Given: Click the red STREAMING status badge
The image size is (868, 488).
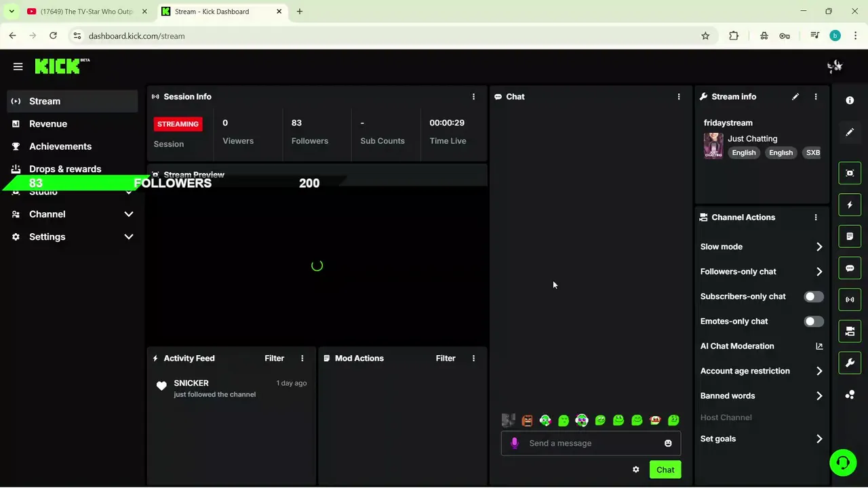Looking at the screenshot, I should pos(178,124).
